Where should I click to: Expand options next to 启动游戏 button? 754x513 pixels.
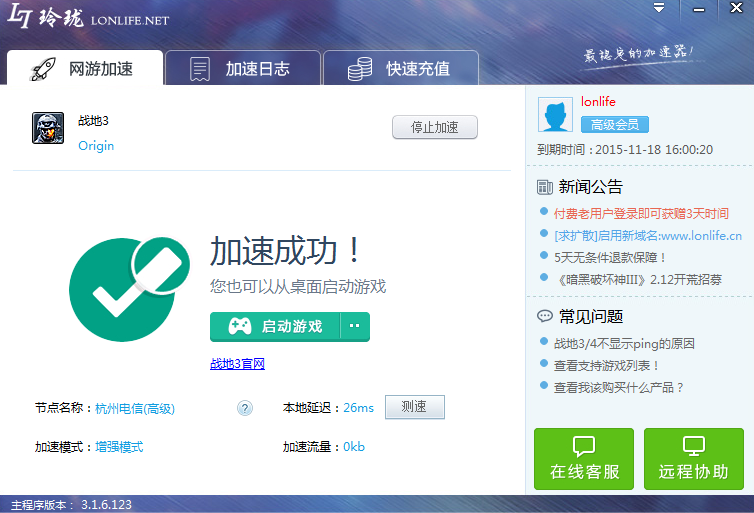pos(355,326)
